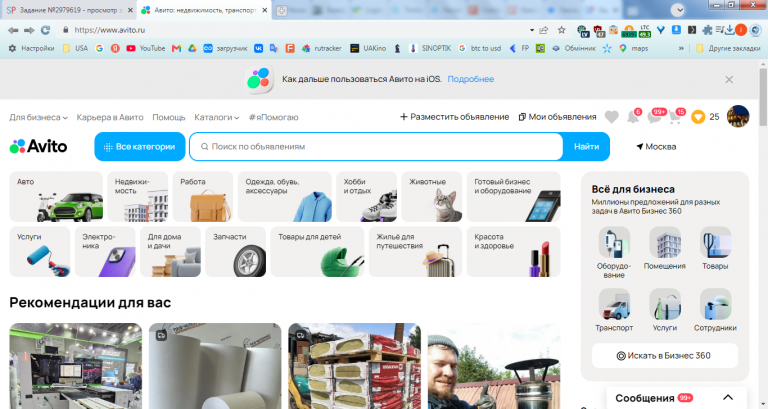
Task: Open the SINOPTIK bookmark
Action: pyautogui.click(x=430, y=48)
